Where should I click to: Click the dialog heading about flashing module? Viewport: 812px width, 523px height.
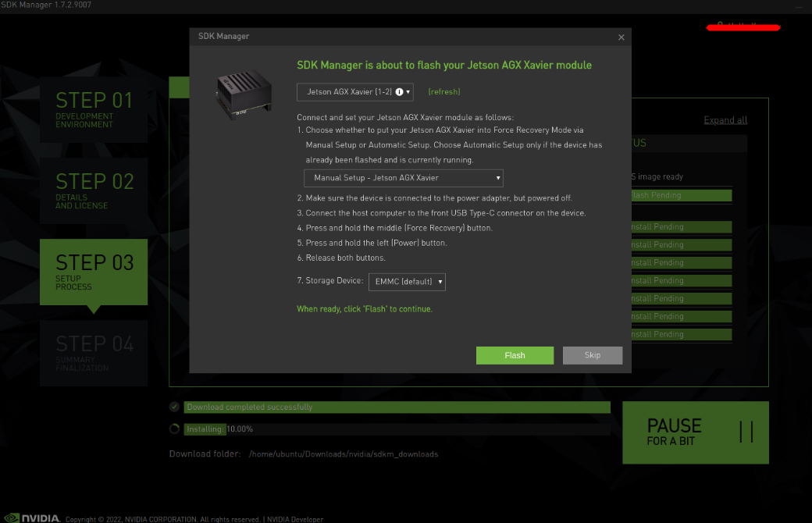pyautogui.click(x=444, y=66)
